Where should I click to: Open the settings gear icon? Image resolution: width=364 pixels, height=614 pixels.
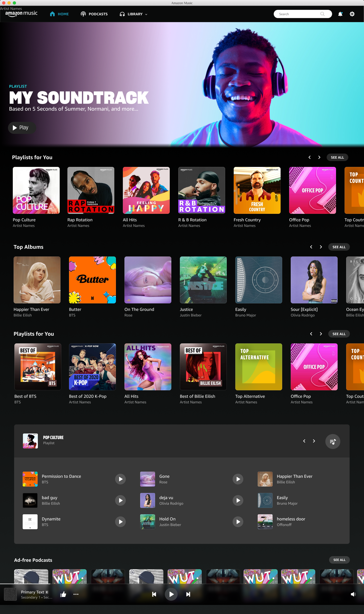pos(352,14)
